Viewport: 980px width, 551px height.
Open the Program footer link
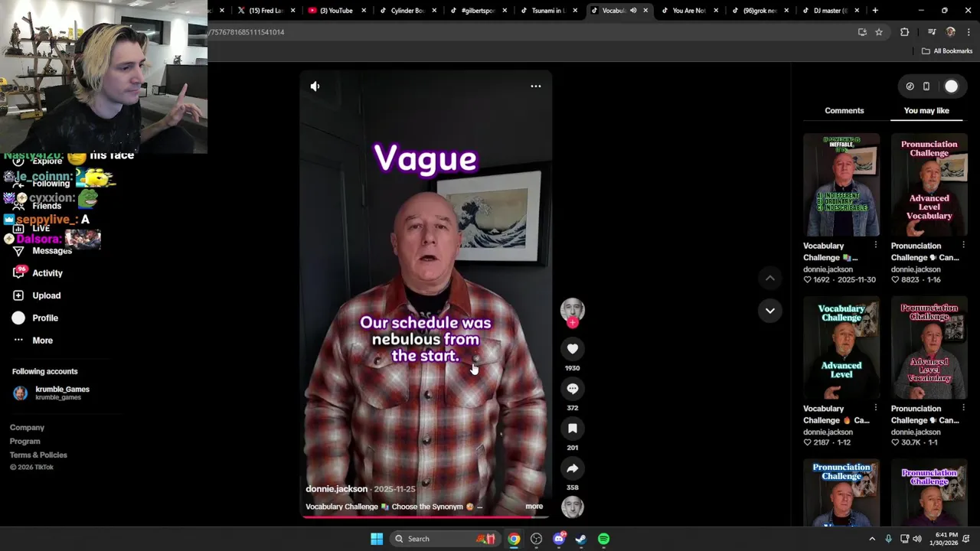25,442
